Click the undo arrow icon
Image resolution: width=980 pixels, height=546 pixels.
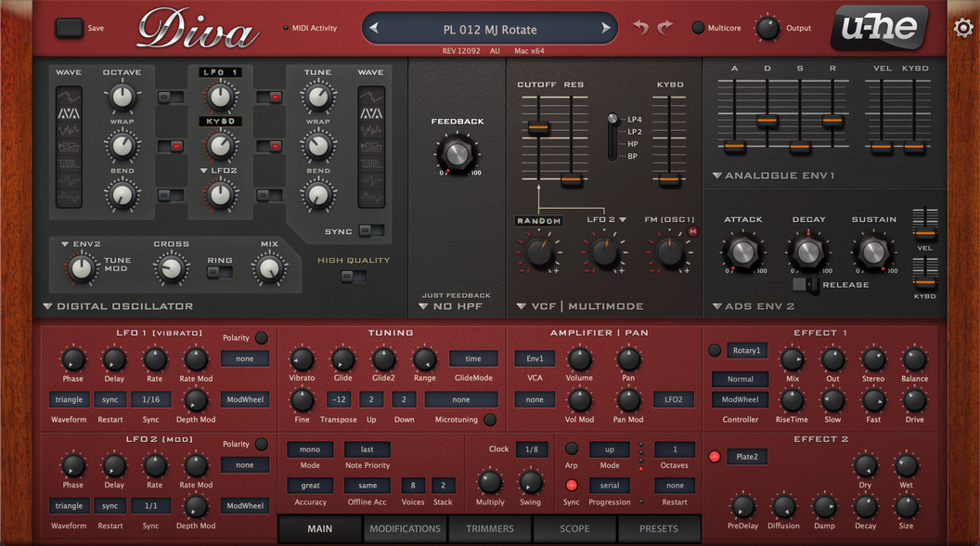640,28
